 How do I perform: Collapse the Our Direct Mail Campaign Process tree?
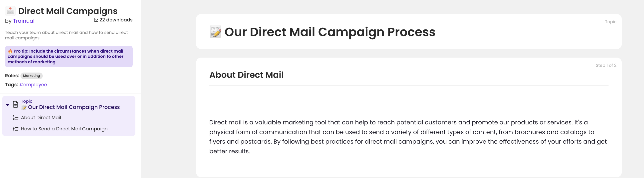[7, 105]
